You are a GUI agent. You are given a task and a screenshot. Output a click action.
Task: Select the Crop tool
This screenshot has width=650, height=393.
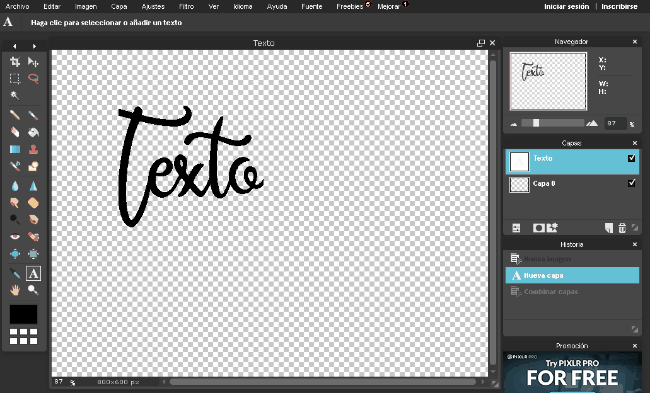15,62
